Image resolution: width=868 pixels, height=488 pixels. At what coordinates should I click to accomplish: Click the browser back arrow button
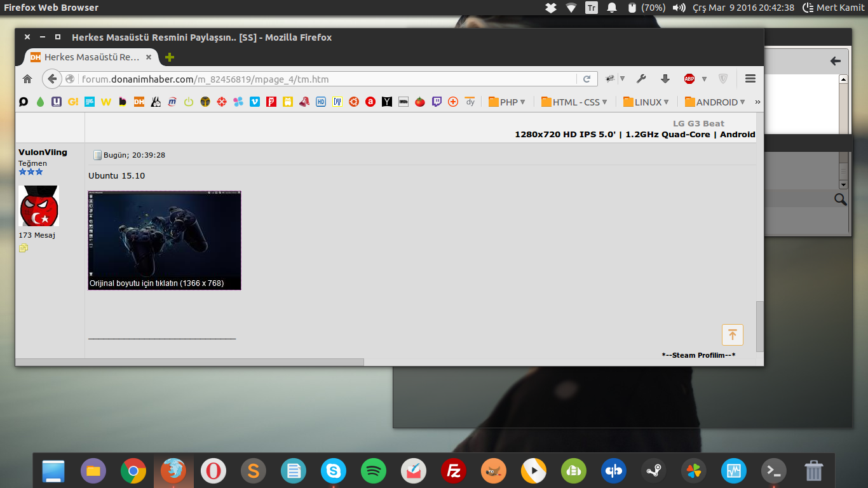click(x=52, y=79)
